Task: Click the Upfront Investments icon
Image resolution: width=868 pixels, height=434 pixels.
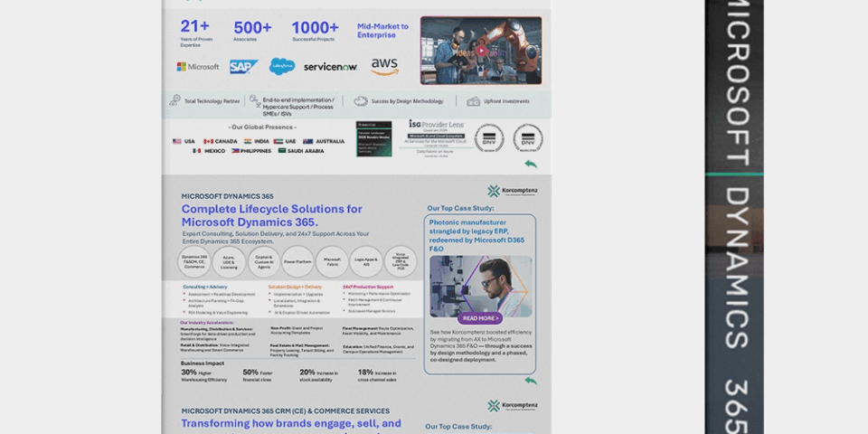Action: [473, 101]
